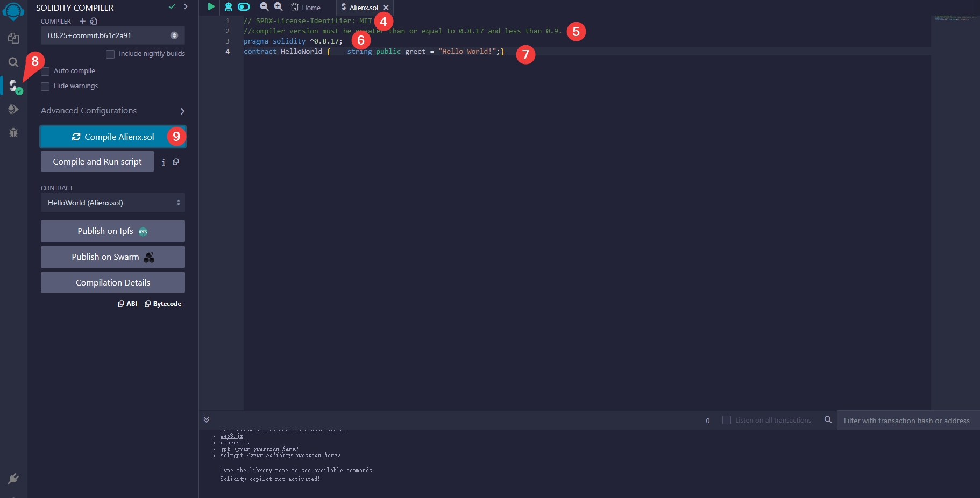
Task: Open the Search in files icon
Action: tap(13, 62)
